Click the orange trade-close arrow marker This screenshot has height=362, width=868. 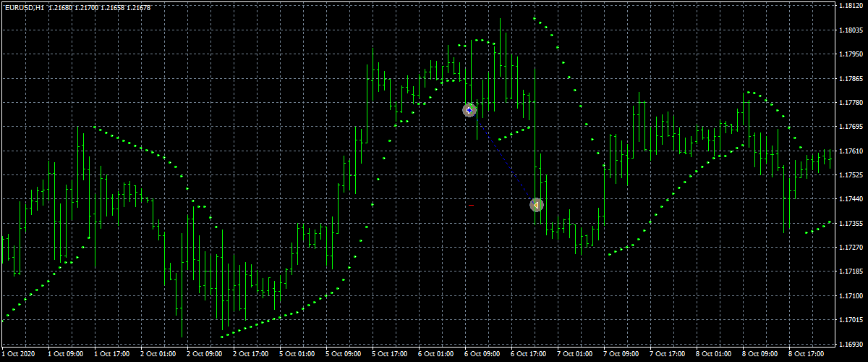click(536, 205)
